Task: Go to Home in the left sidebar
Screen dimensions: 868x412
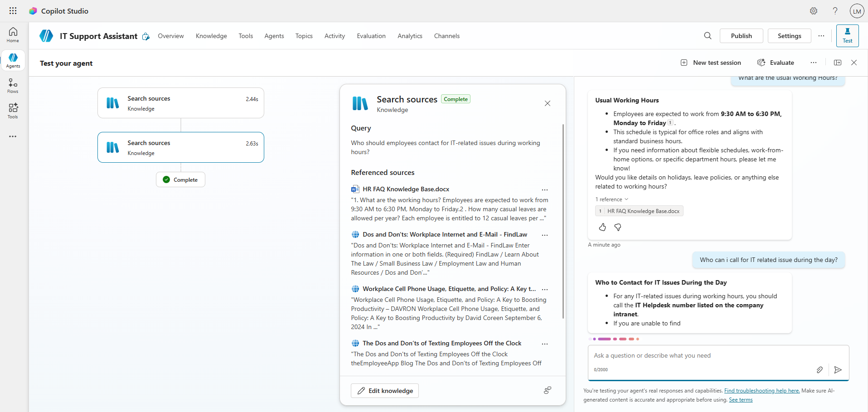Action: tap(12, 34)
